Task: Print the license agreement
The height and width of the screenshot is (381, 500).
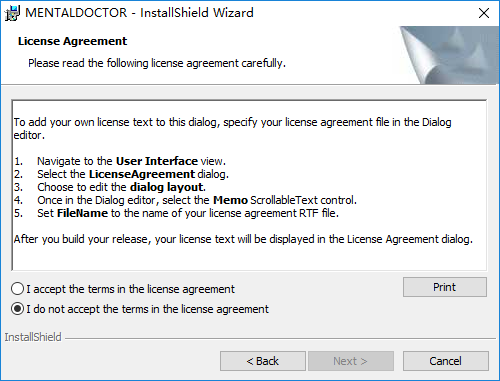Action: [x=445, y=287]
